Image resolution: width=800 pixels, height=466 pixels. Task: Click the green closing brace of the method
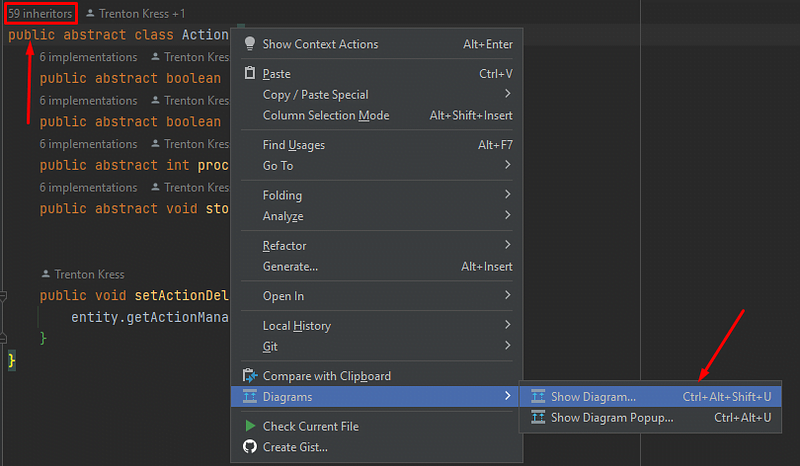click(x=43, y=338)
